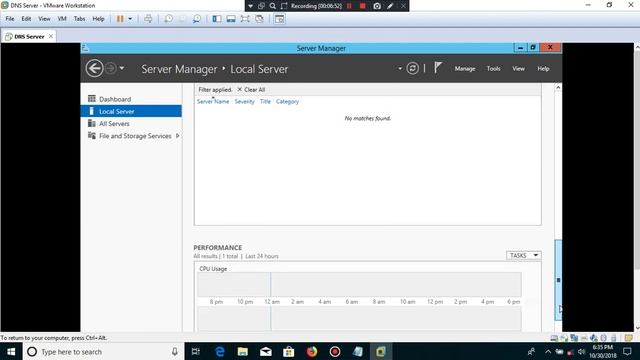This screenshot has width=640, height=360.
Task: Click Clear All to remove filter
Action: [251, 89]
